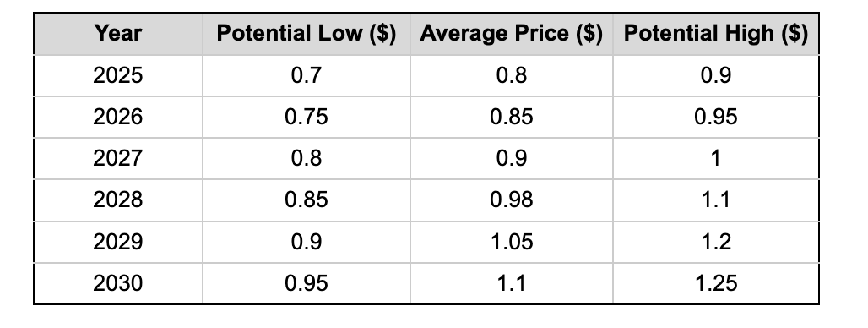Click the Year column header
868x328 pixels.
pos(118,34)
